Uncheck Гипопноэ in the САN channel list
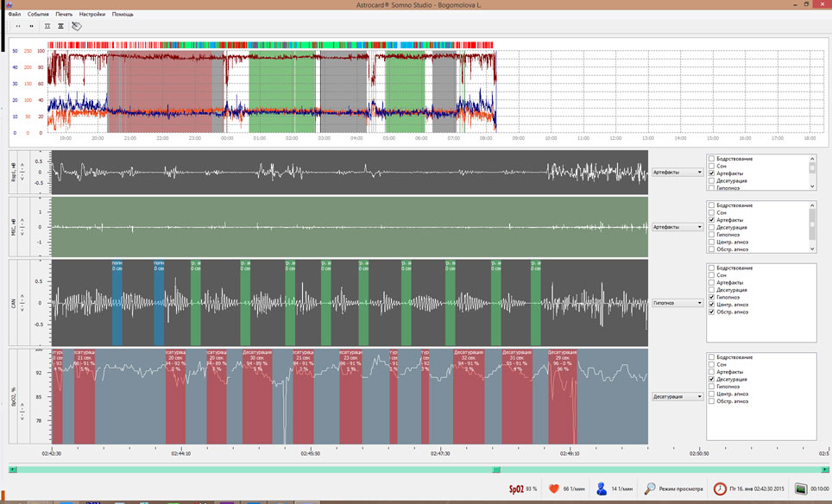The height and width of the screenshot is (504, 832). coord(711,297)
